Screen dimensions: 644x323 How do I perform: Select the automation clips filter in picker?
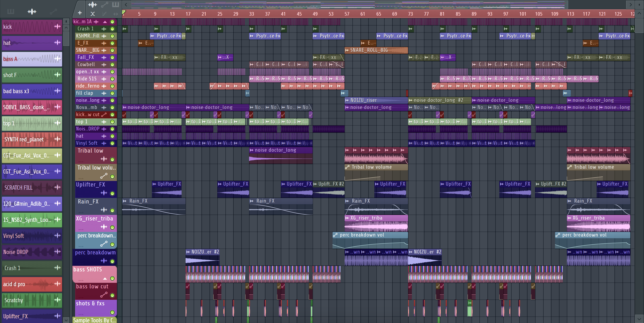pyautogui.click(x=53, y=11)
